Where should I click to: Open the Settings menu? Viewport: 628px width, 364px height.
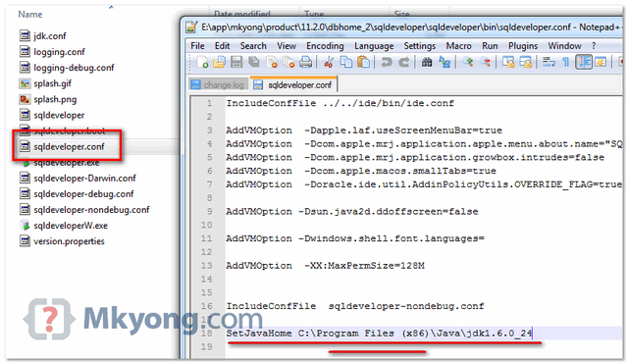click(419, 46)
